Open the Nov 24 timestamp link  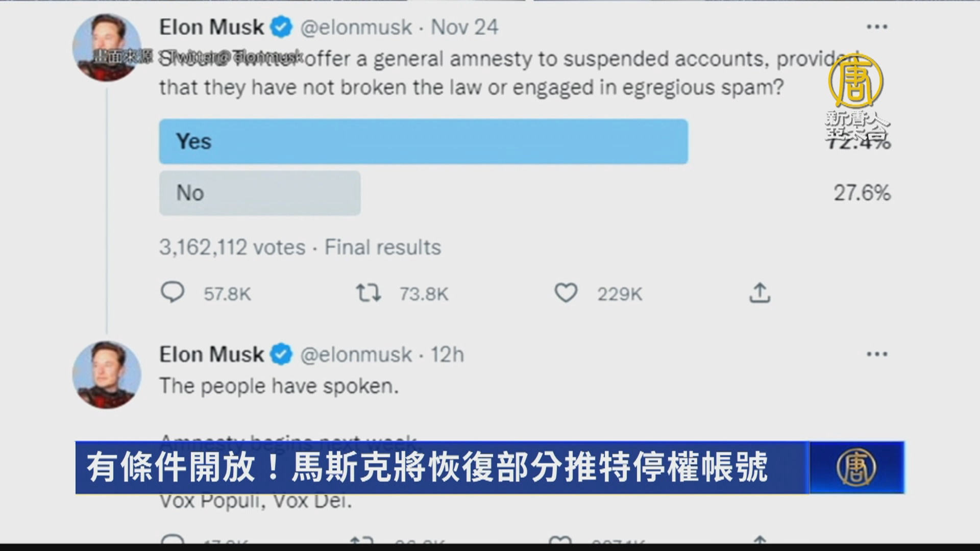point(464,27)
